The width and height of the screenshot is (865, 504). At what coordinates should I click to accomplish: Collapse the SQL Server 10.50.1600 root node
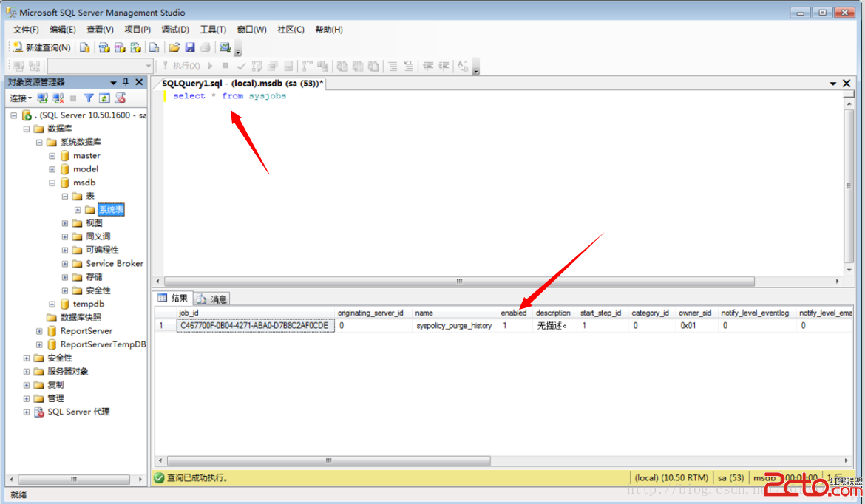tap(14, 115)
